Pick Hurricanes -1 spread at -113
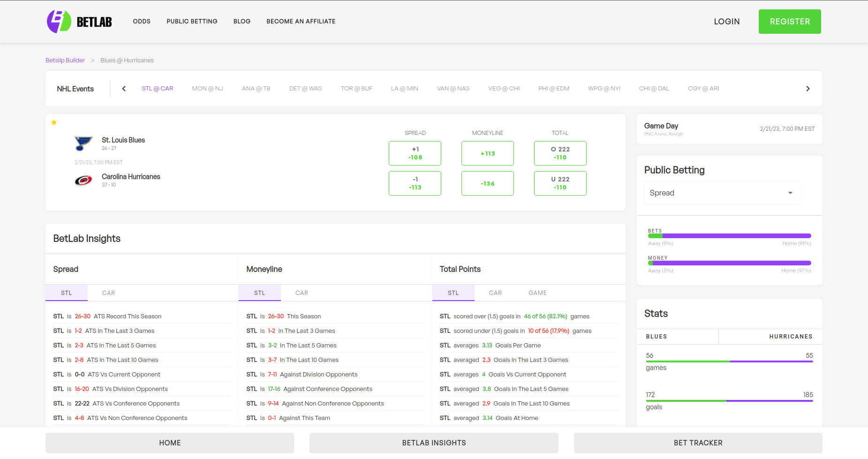Viewport: 868px width, 459px height. (415, 183)
